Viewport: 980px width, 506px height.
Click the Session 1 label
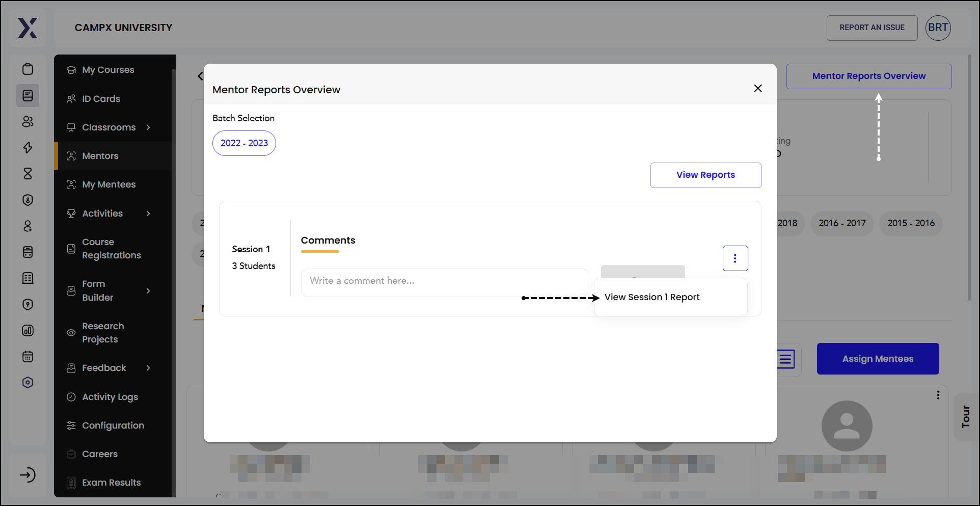[251, 249]
